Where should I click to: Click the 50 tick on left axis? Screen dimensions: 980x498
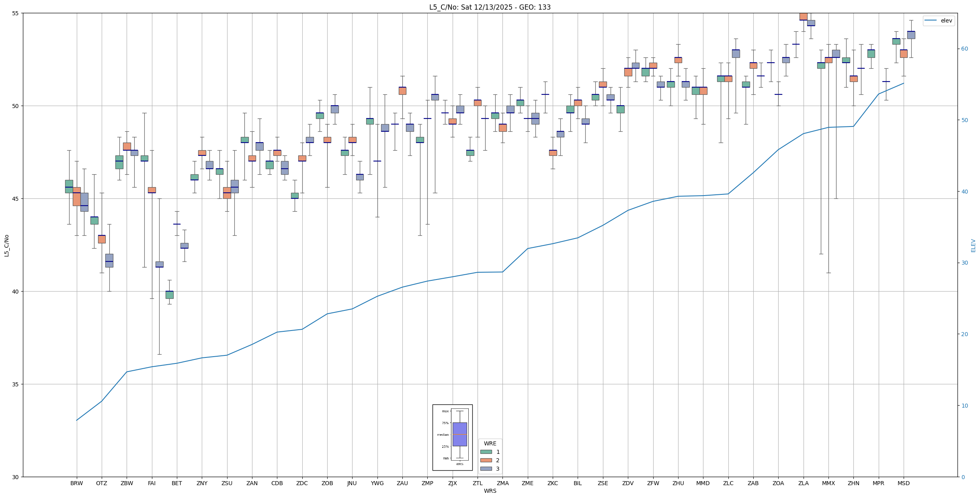click(x=16, y=106)
